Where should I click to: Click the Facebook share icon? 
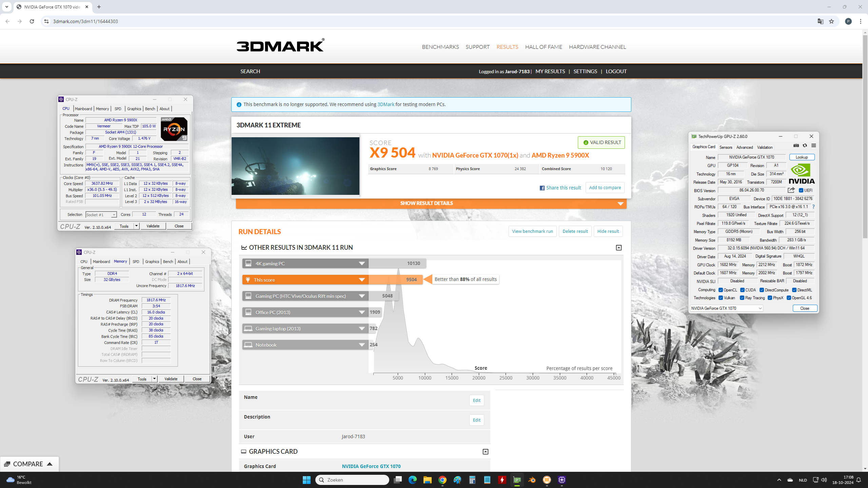pyautogui.click(x=542, y=188)
